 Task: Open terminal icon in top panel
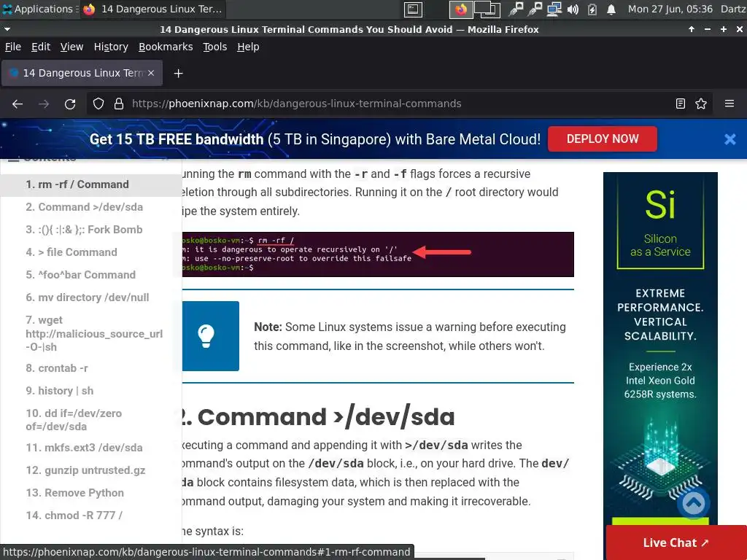click(x=413, y=9)
